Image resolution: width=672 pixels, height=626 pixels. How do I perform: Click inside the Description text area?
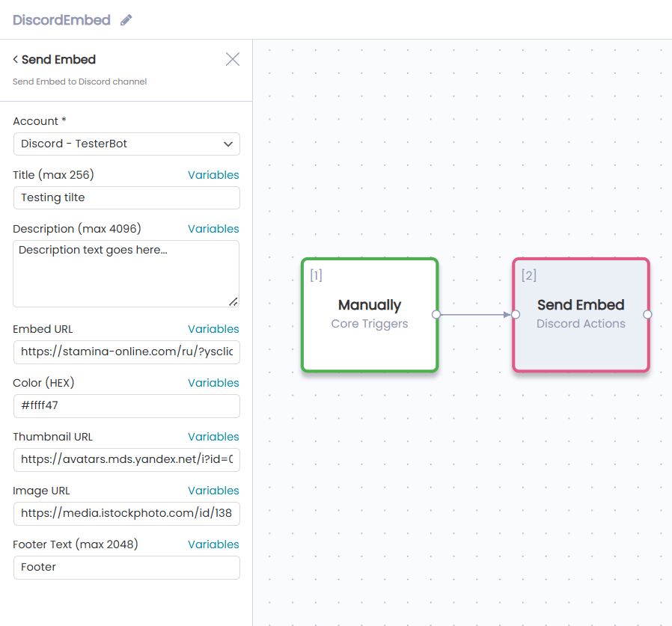[x=126, y=273]
